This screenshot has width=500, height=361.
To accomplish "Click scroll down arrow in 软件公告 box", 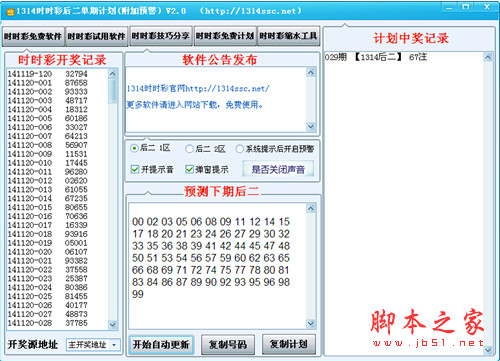I will point(311,126).
